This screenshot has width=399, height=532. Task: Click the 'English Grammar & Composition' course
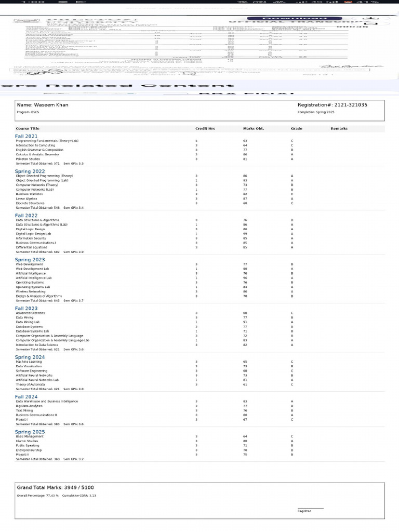pyautogui.click(x=39, y=150)
